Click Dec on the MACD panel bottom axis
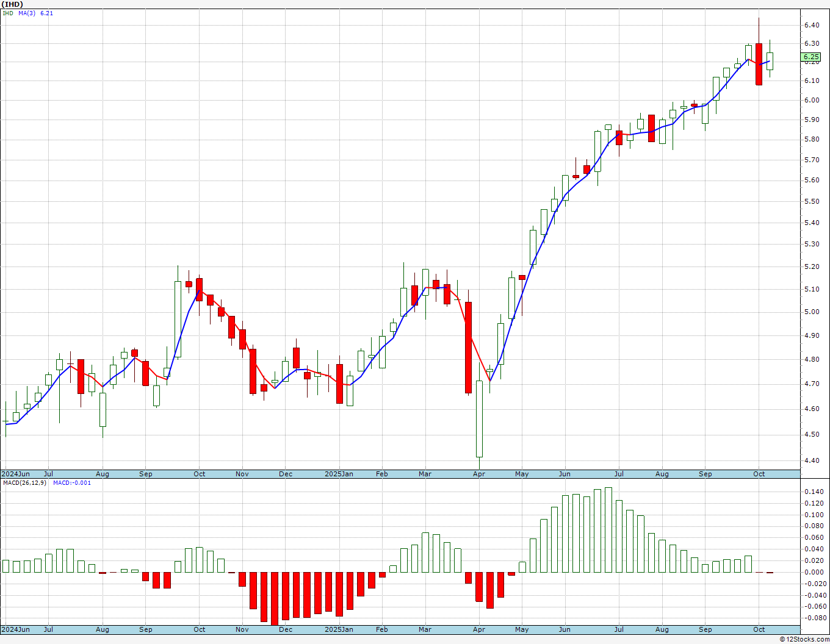This screenshot has height=644, width=830. (x=286, y=629)
